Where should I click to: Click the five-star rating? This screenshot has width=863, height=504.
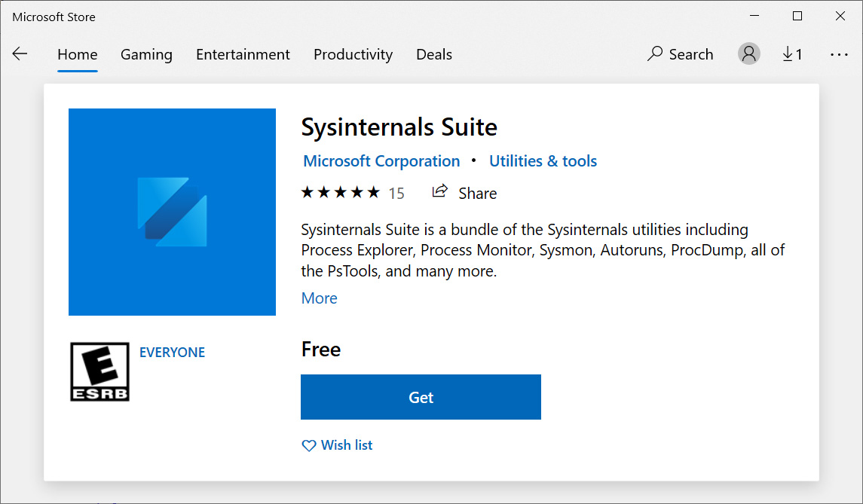pos(341,192)
